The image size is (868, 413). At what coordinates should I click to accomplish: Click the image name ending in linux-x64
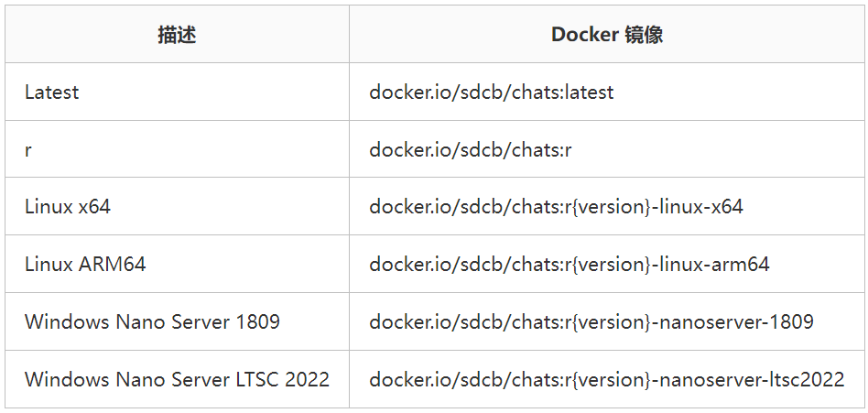pyautogui.click(x=556, y=207)
